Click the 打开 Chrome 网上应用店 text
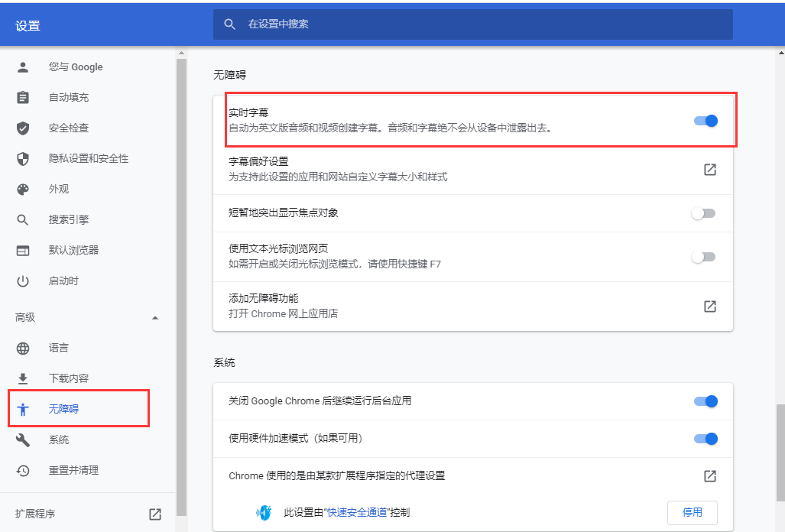The width and height of the screenshot is (785, 532). 284,314
